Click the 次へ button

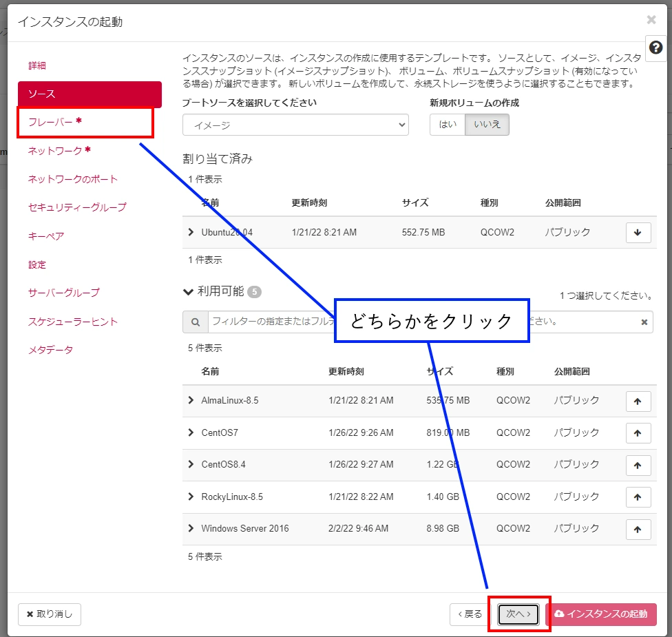coord(518,614)
